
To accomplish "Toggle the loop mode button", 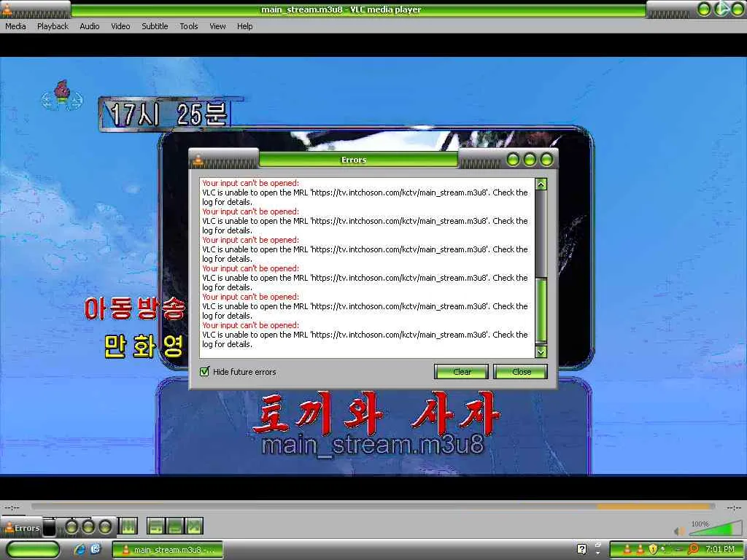I will click(x=175, y=526).
